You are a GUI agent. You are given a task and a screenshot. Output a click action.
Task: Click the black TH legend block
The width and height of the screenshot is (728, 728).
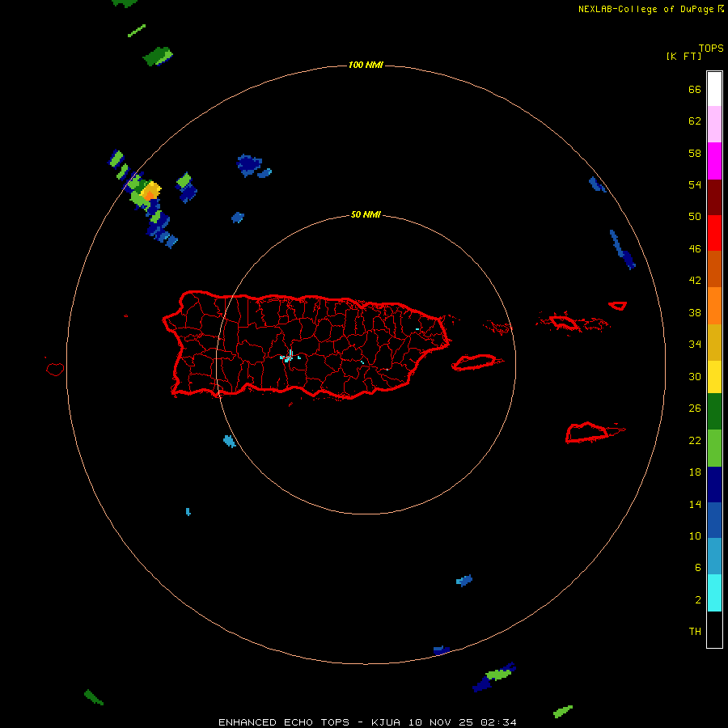point(714,629)
